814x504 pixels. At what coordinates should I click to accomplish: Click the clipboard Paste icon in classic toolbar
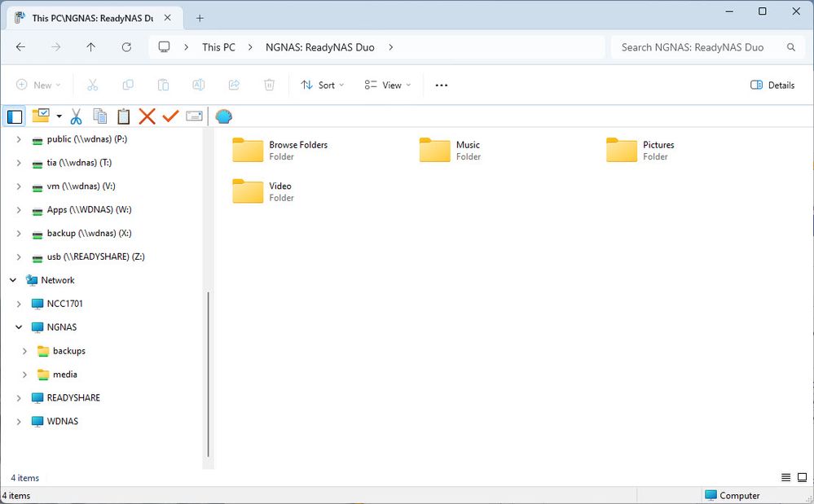pyautogui.click(x=123, y=116)
